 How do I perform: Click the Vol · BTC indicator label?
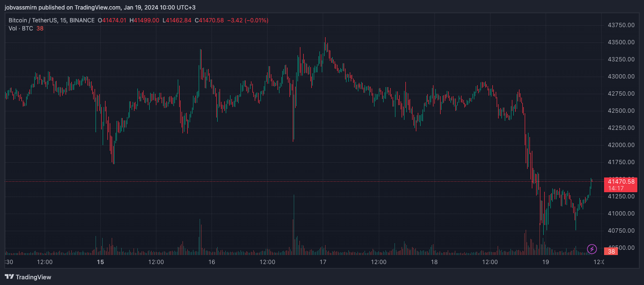point(21,29)
